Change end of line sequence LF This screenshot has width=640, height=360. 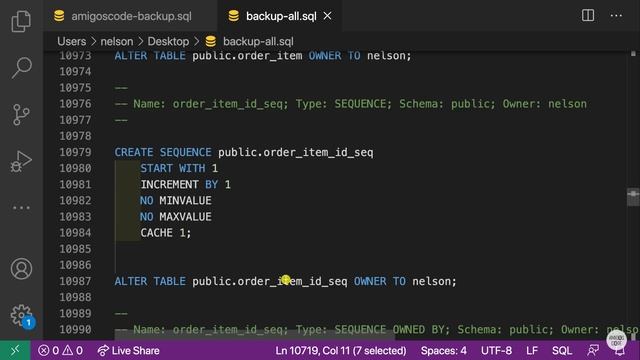532,350
